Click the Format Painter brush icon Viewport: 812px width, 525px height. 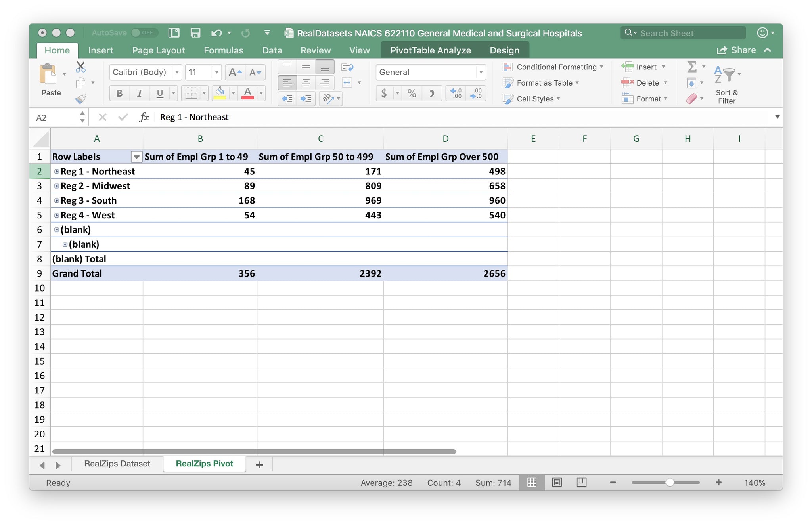(81, 99)
